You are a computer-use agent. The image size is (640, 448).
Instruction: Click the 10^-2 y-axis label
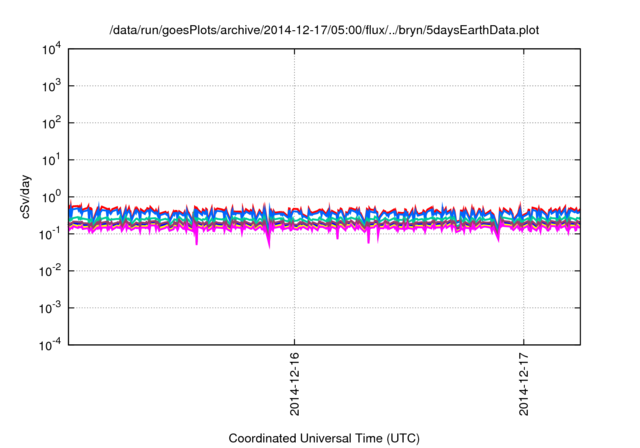pyautogui.click(x=51, y=271)
